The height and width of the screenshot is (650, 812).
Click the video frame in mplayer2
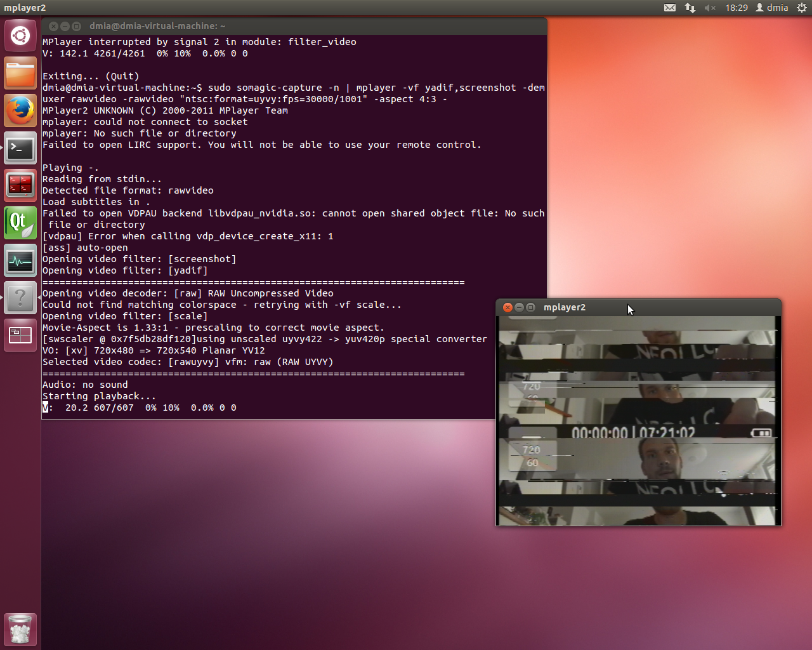(638, 420)
